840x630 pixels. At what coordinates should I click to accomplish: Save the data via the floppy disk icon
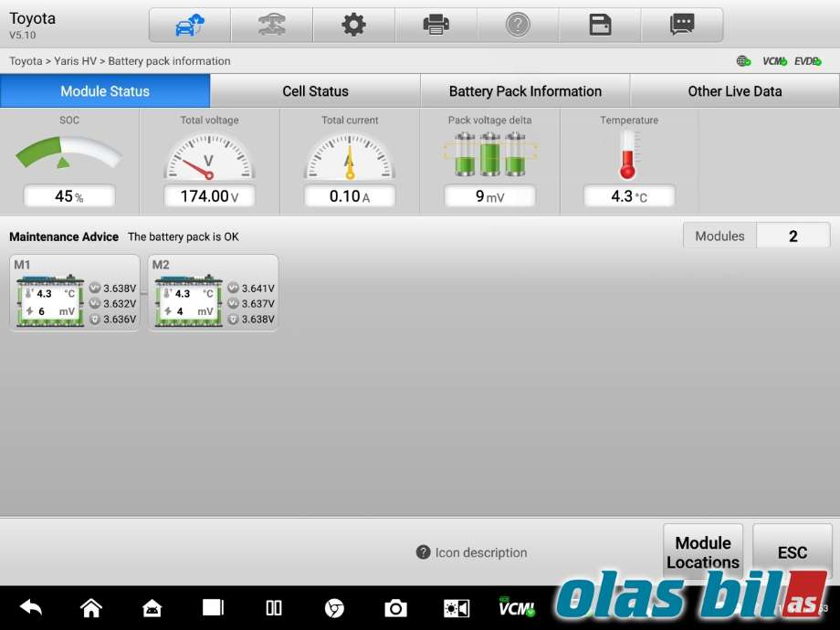click(x=600, y=25)
